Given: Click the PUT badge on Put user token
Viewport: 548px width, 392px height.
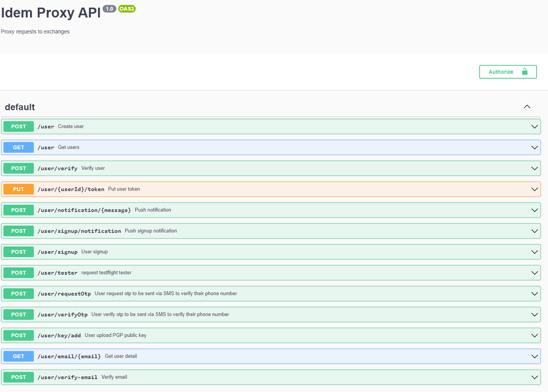Looking at the screenshot, I should (18, 189).
